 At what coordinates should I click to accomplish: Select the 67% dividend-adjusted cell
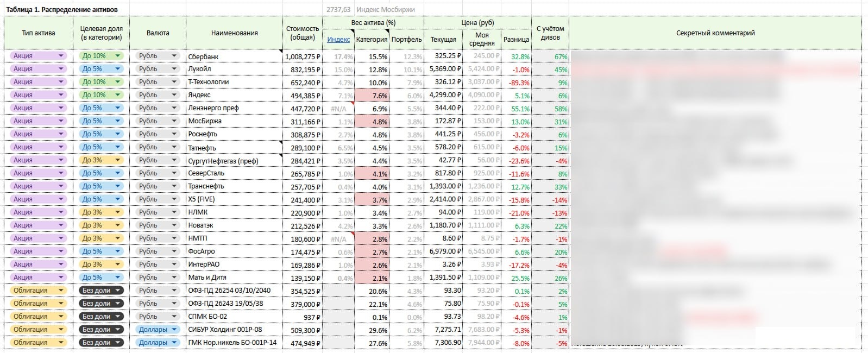click(550, 56)
